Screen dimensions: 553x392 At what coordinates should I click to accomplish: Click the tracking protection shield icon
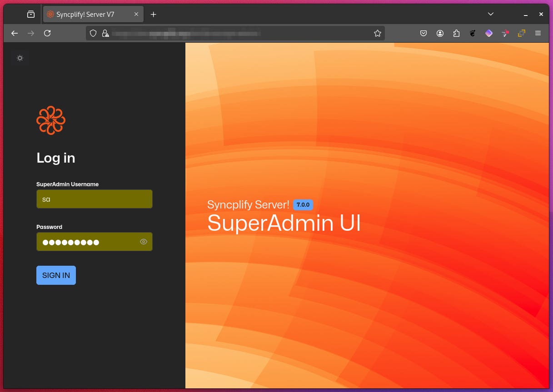click(x=93, y=33)
